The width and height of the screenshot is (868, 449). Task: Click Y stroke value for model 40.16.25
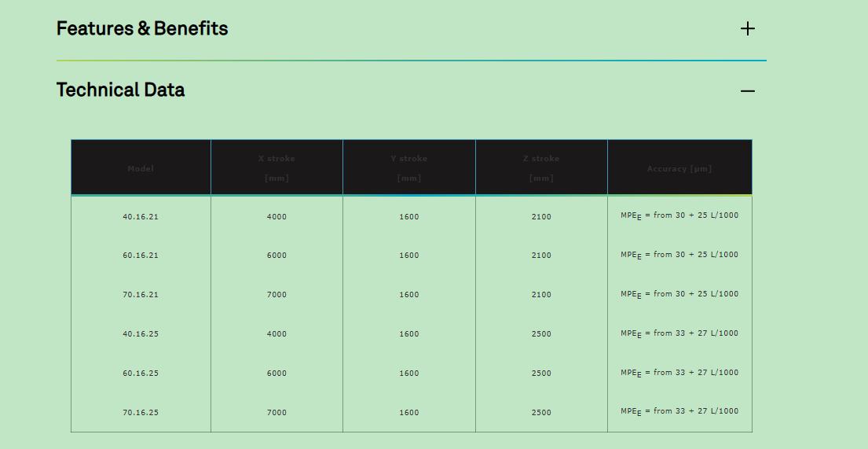point(408,334)
